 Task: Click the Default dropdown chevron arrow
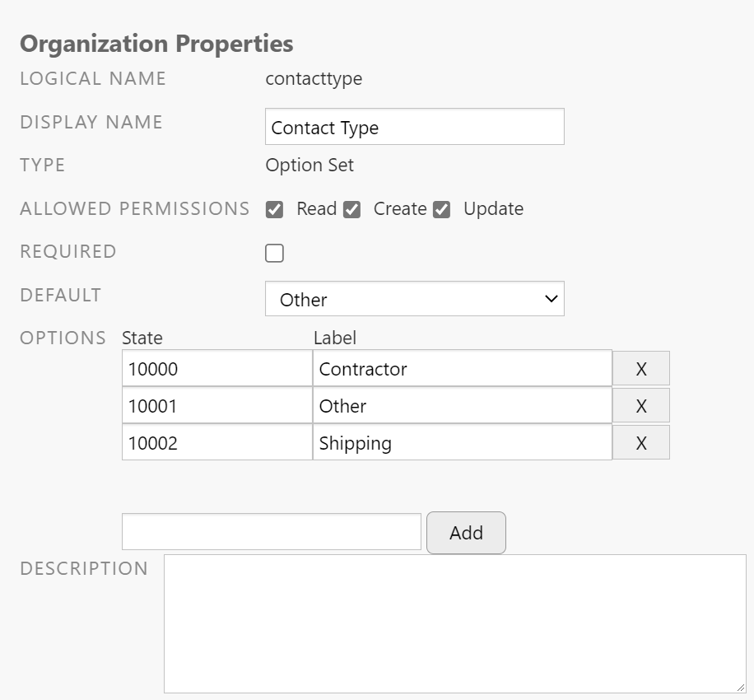[551, 299]
